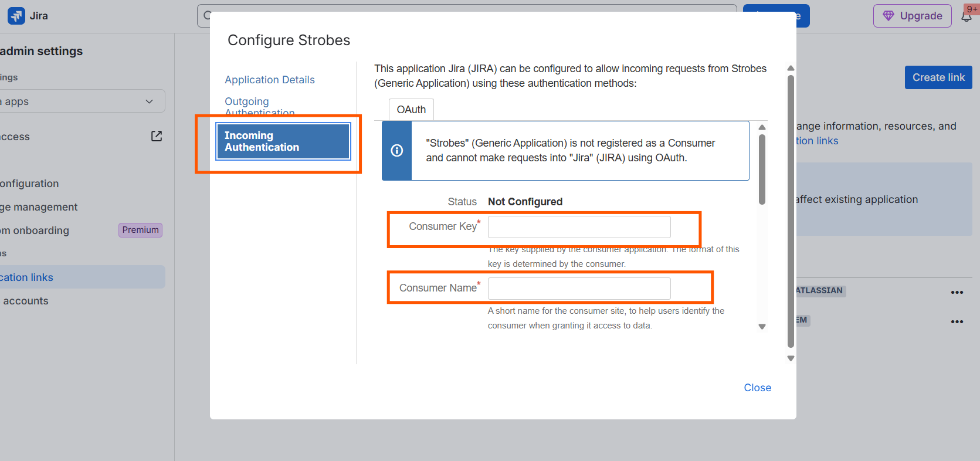This screenshot has width=980, height=461.
Task: Open the Outgoing Authentication section
Action: point(260,107)
